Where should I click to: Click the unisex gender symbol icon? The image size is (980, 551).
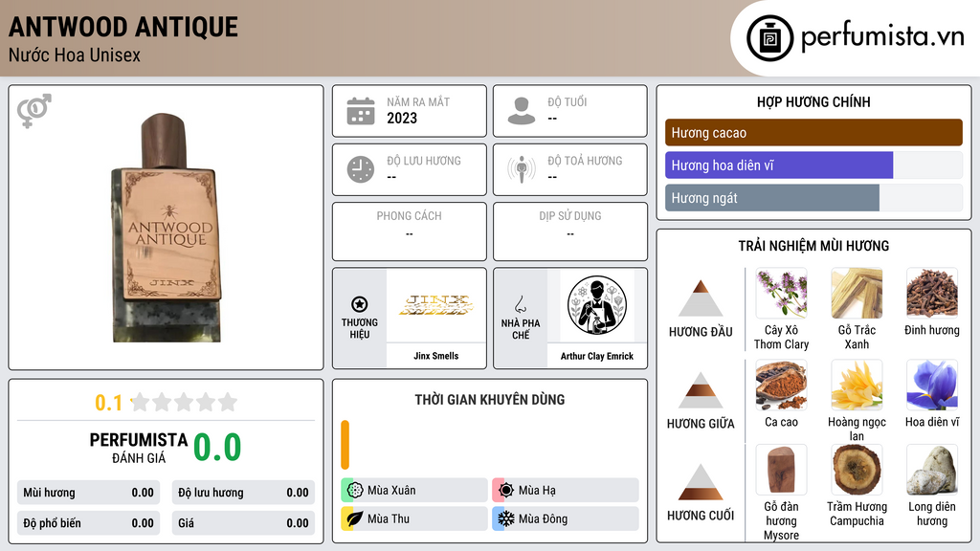[33, 111]
